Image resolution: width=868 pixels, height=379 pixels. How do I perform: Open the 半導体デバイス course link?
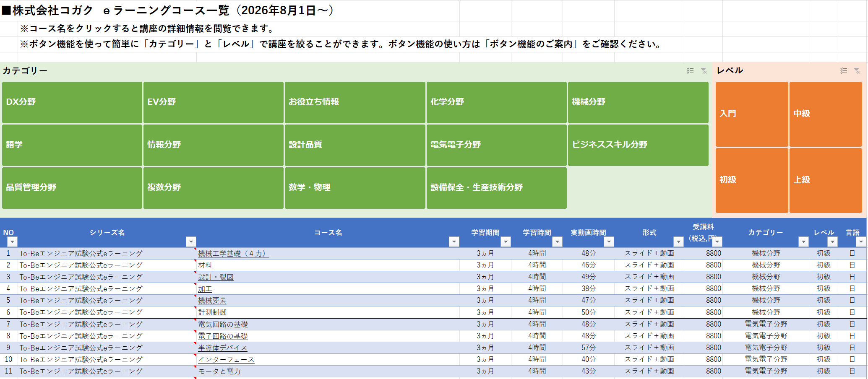[x=222, y=348]
